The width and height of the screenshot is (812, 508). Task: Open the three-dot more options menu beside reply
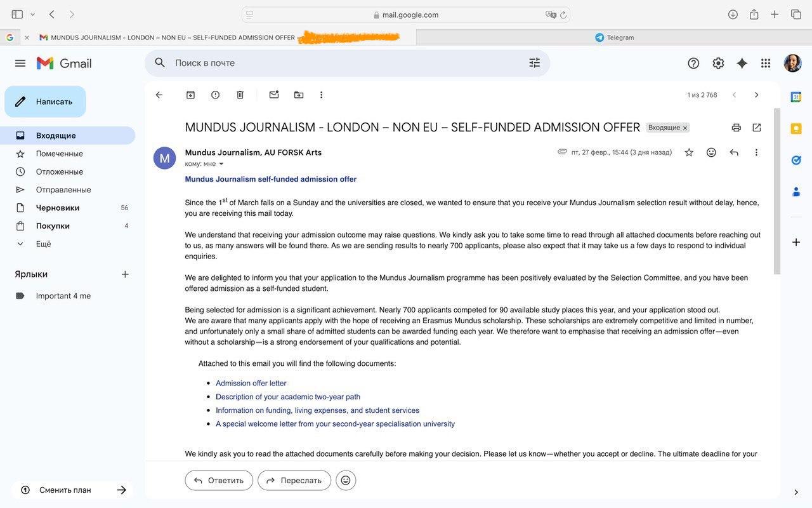tap(756, 152)
